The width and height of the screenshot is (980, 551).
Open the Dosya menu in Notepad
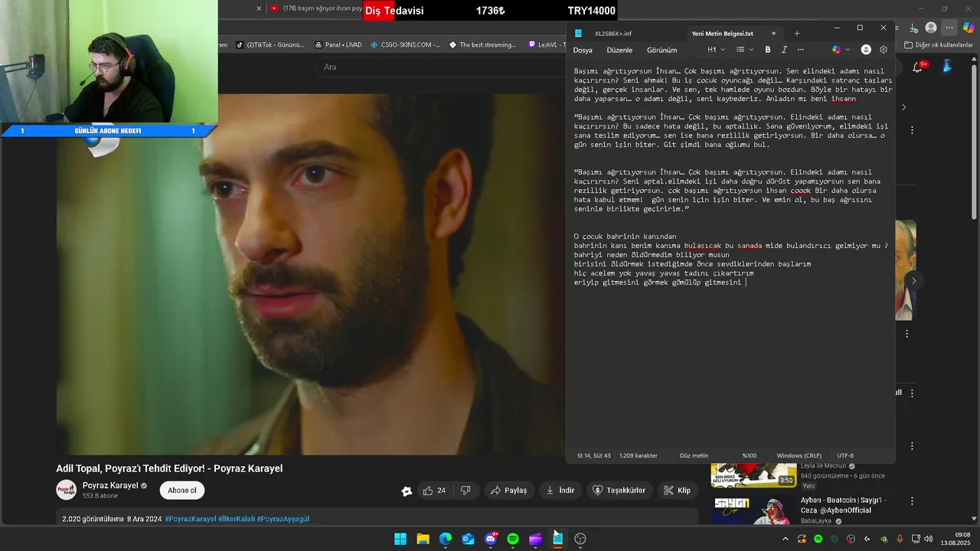(x=583, y=50)
